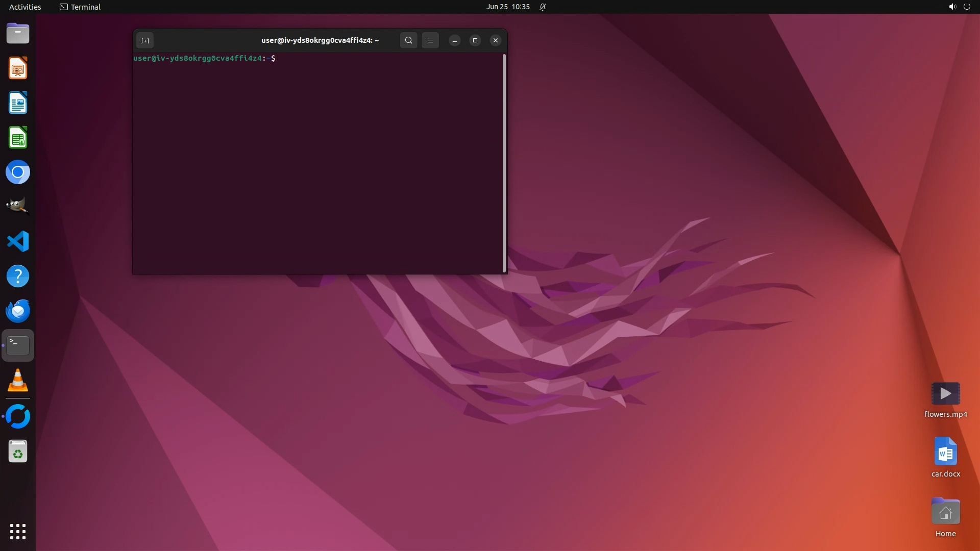The image size is (980, 551).
Task: Open the Help application icon
Action: (x=18, y=276)
